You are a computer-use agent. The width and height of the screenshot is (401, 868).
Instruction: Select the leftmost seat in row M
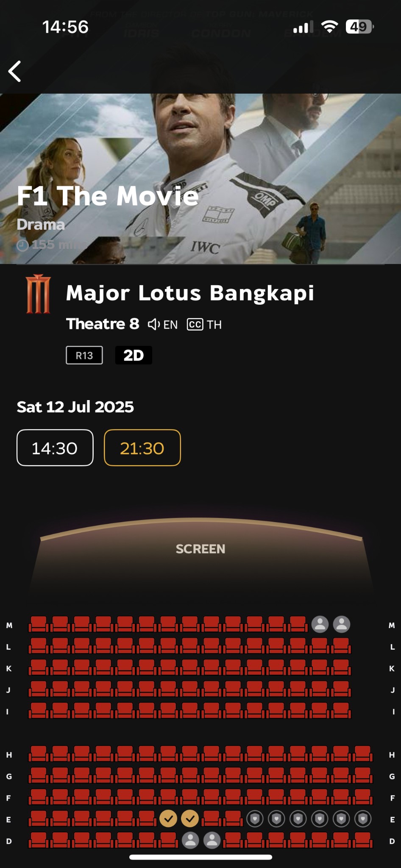coord(39,624)
